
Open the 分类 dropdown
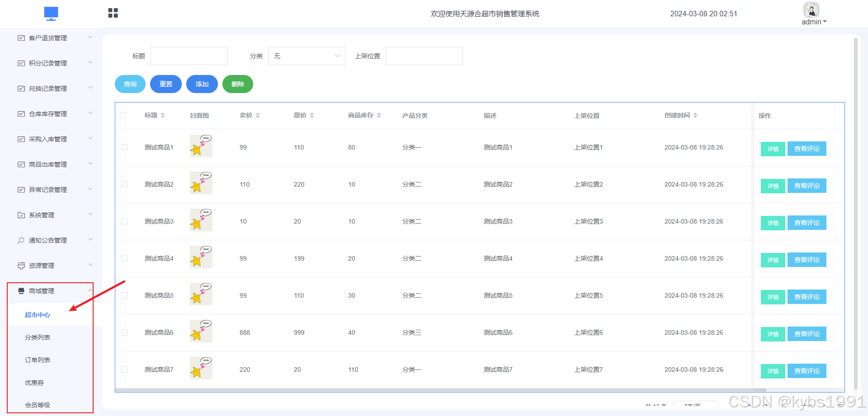(307, 56)
